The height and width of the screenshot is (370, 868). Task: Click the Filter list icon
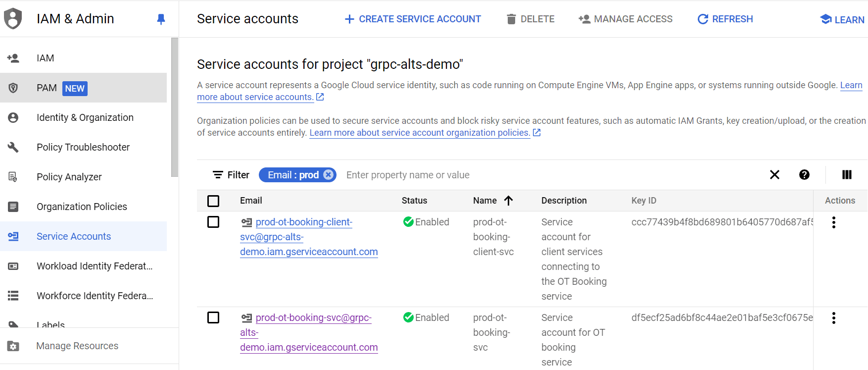[218, 175]
